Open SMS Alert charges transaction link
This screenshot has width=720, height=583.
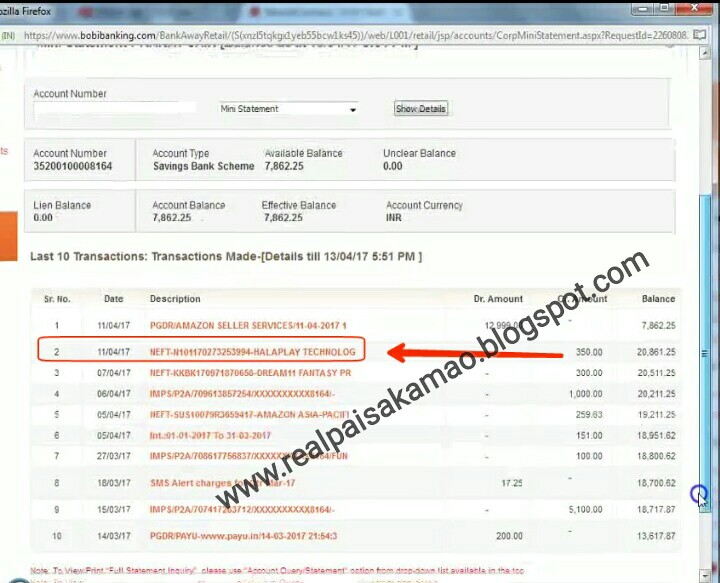(222, 483)
